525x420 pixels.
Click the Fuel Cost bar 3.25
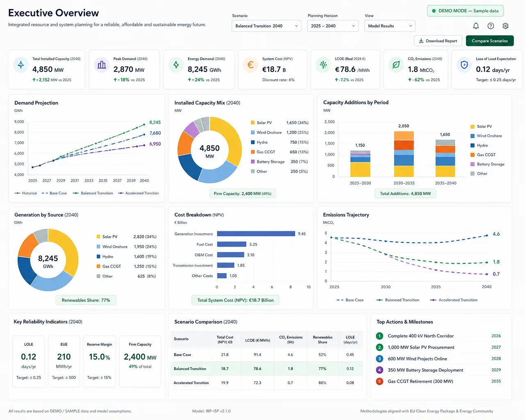click(231, 244)
